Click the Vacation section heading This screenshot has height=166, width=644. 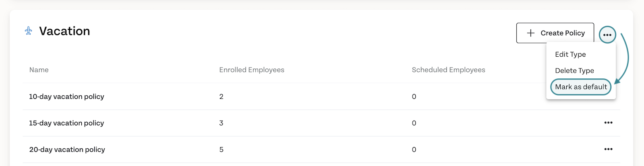64,31
